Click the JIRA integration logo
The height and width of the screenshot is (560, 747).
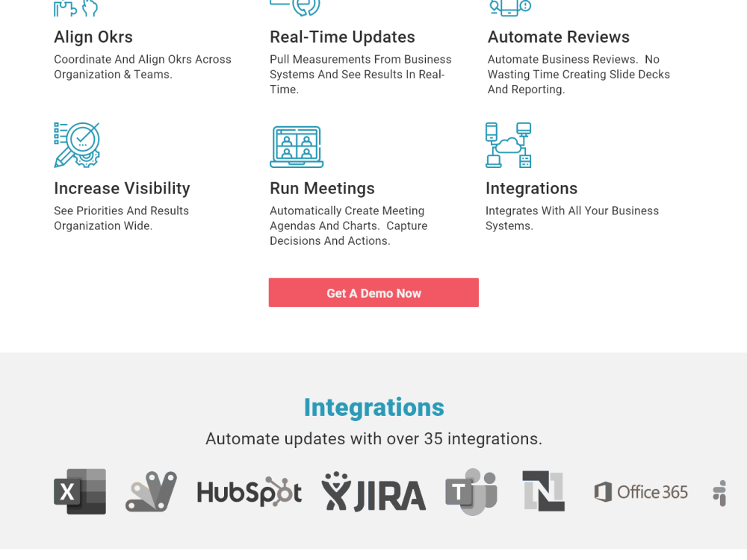(373, 491)
